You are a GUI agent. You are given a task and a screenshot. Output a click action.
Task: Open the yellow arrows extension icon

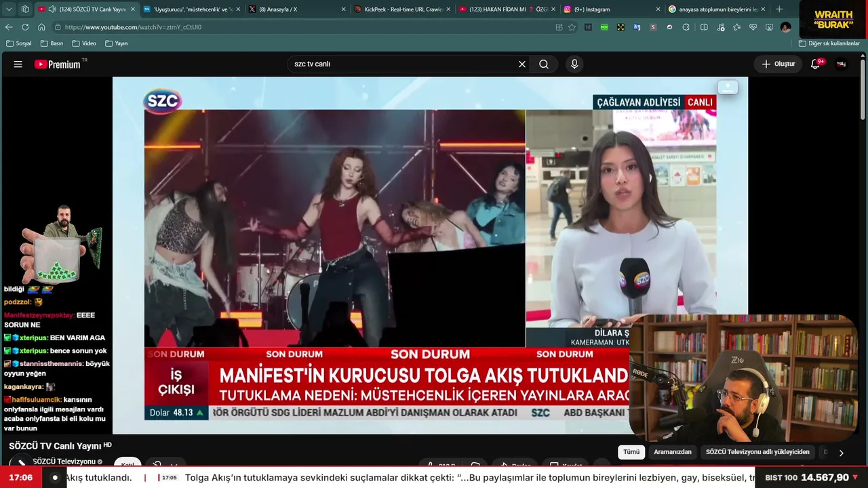[620, 27]
